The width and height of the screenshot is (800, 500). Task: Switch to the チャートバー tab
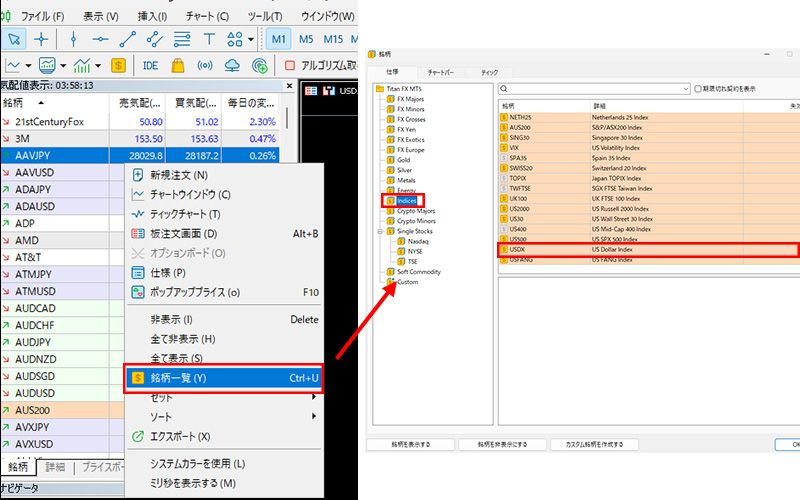coord(441,72)
